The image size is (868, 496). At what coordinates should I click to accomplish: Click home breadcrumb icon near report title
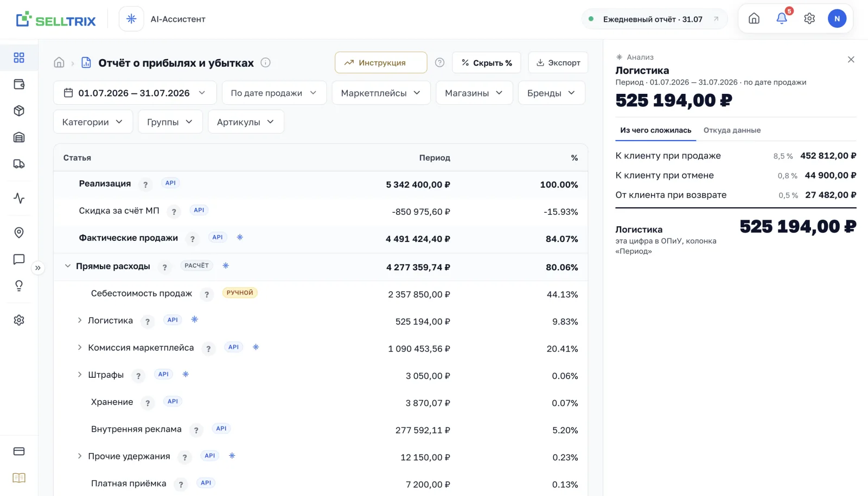[59, 62]
